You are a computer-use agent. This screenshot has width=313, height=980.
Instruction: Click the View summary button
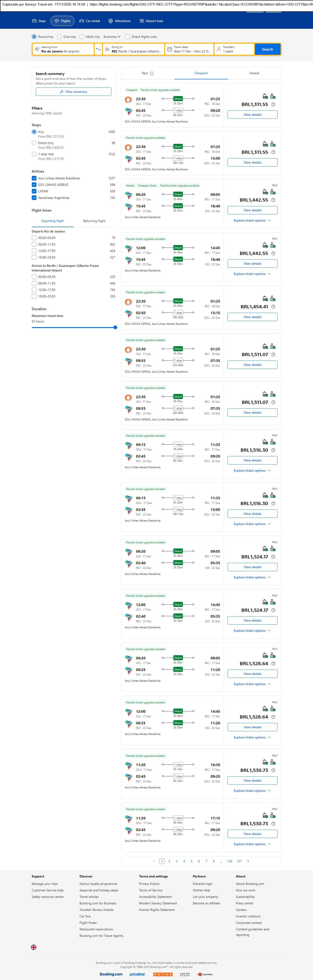click(x=73, y=92)
